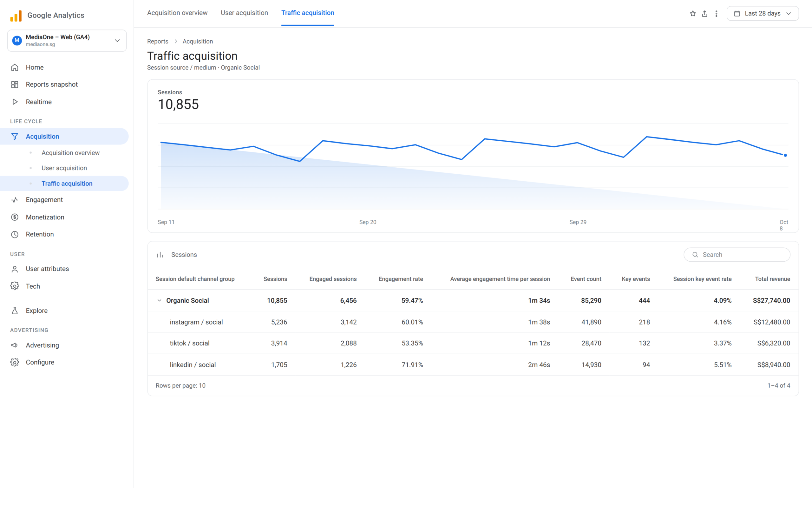Click the Configure gear icon
The height and width of the screenshot is (508, 812).
(15, 363)
